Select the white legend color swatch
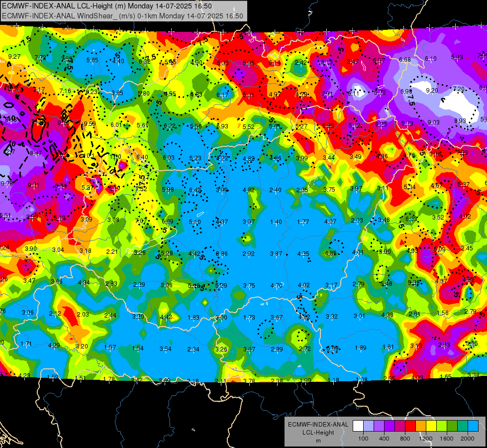 pyautogui.click(x=358, y=426)
